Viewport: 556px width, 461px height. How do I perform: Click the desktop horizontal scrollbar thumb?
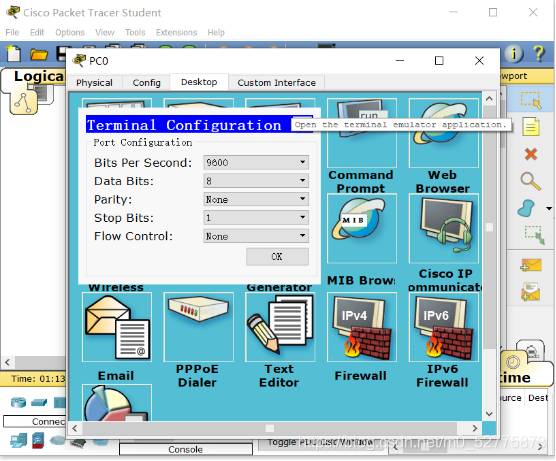click(x=270, y=428)
